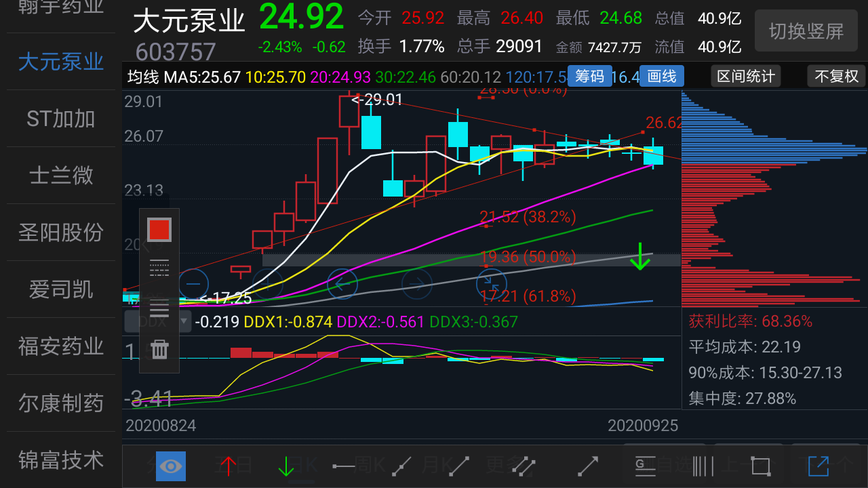Viewport: 868px width, 488px height.
Task: Open red line color swatch
Action: [159, 230]
